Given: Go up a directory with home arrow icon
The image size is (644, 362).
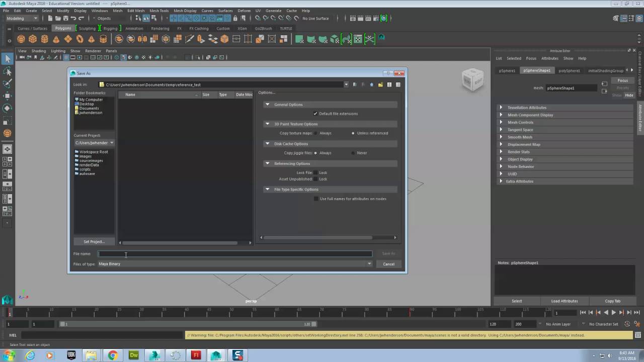Looking at the screenshot, I should click(372, 84).
